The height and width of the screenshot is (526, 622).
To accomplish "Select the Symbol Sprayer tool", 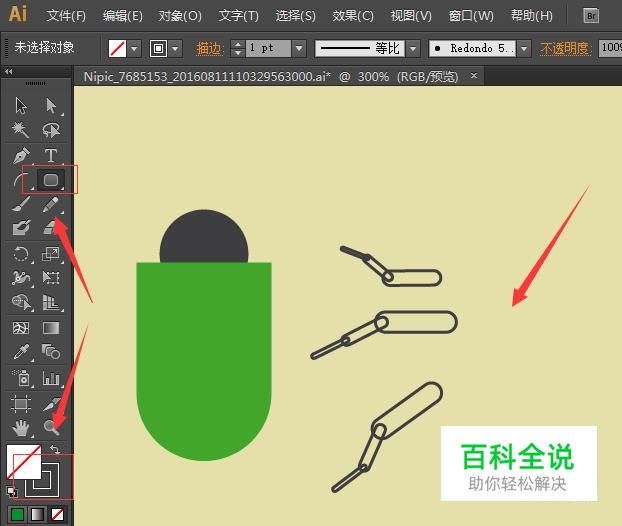I will [x=21, y=378].
